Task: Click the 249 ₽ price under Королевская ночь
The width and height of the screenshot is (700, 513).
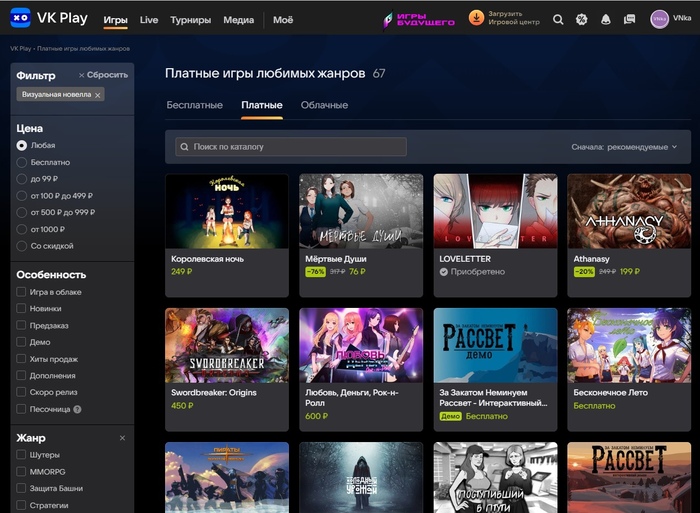Action: click(182, 271)
